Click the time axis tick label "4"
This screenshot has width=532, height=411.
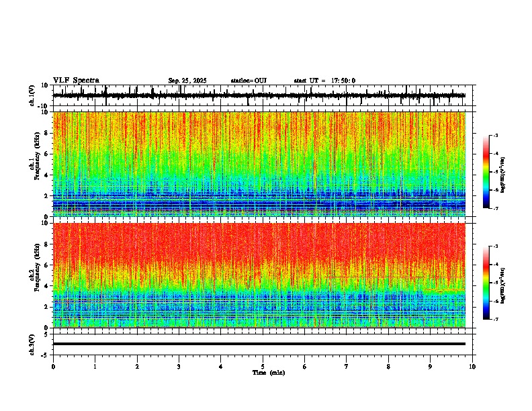(x=221, y=367)
